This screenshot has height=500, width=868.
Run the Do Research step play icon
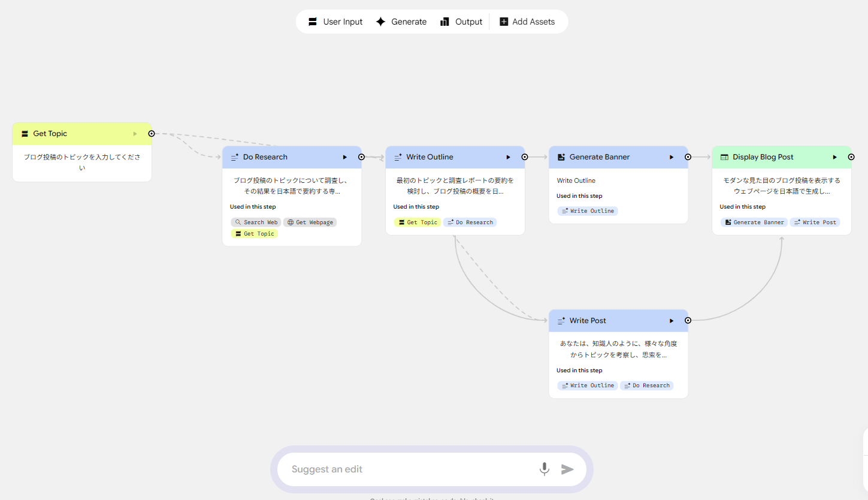345,157
